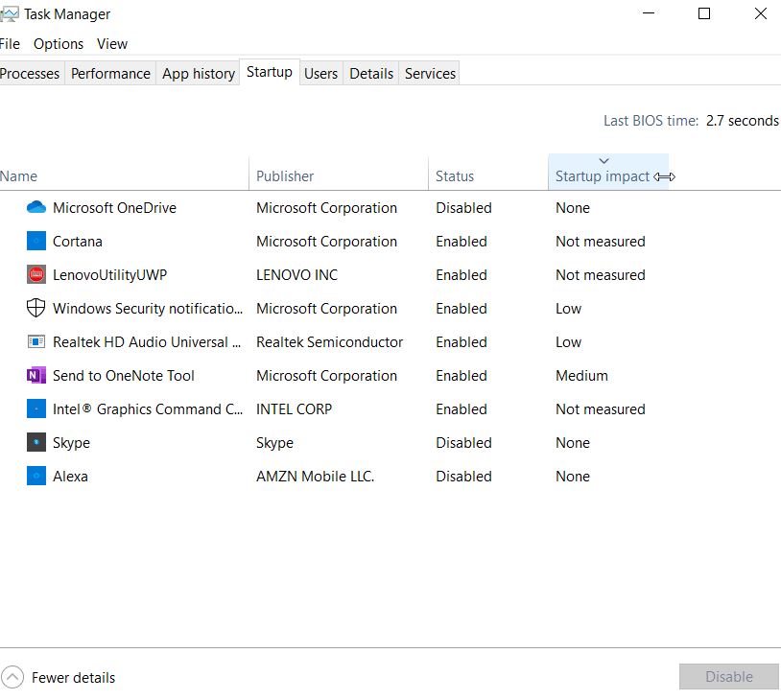The width and height of the screenshot is (781, 700).
Task: Click the Alexa app icon
Action: point(35,476)
